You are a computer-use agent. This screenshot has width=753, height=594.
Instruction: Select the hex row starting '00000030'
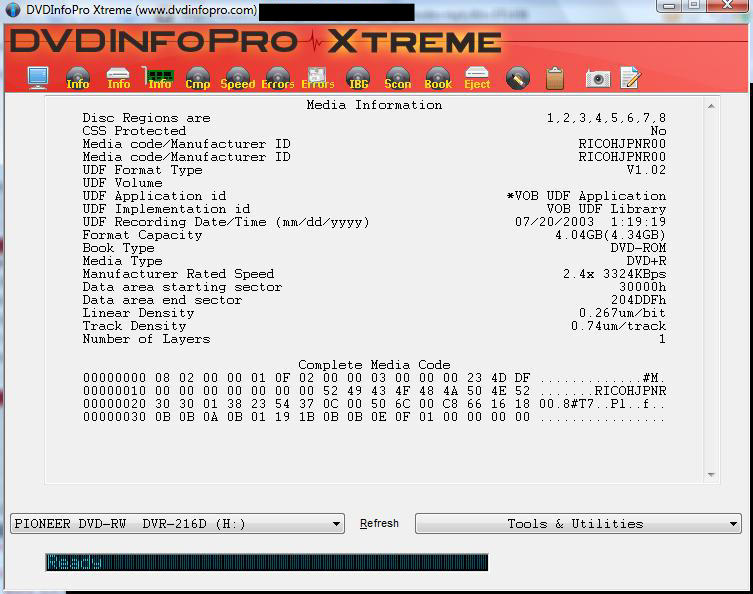(x=374, y=417)
